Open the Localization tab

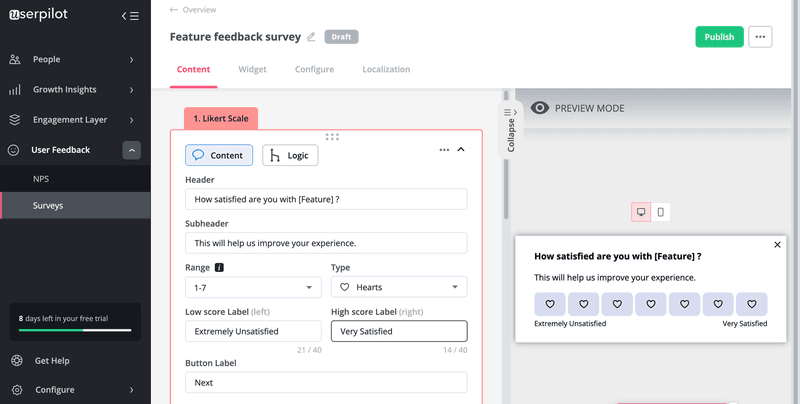click(386, 69)
